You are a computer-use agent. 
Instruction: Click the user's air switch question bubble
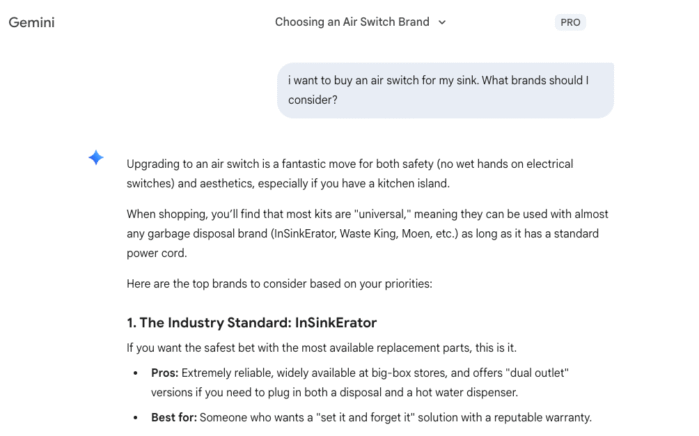tap(445, 90)
